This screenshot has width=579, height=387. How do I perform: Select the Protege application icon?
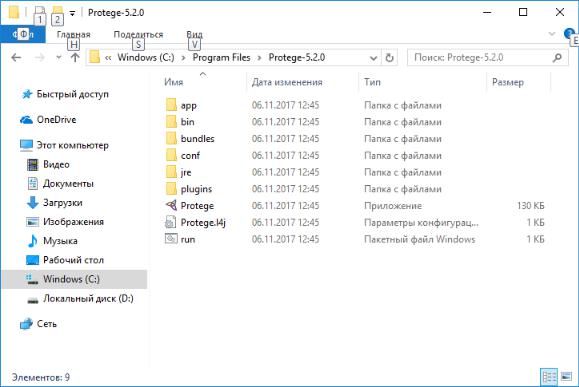tap(171, 205)
